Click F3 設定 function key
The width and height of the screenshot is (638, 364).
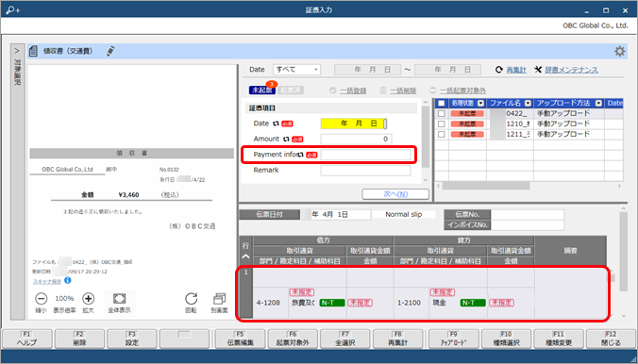(132, 339)
